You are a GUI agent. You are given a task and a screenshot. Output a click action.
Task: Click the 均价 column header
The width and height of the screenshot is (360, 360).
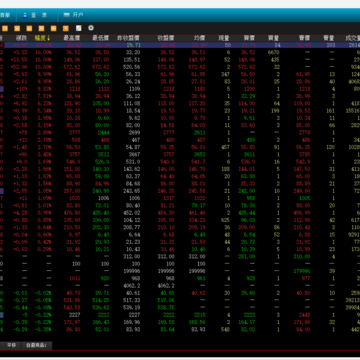(x=200, y=38)
